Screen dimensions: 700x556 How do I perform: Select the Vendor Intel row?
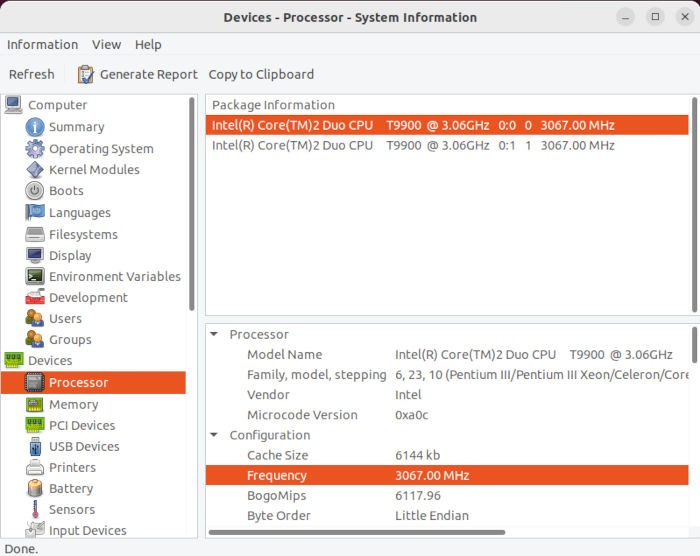[x=447, y=395]
